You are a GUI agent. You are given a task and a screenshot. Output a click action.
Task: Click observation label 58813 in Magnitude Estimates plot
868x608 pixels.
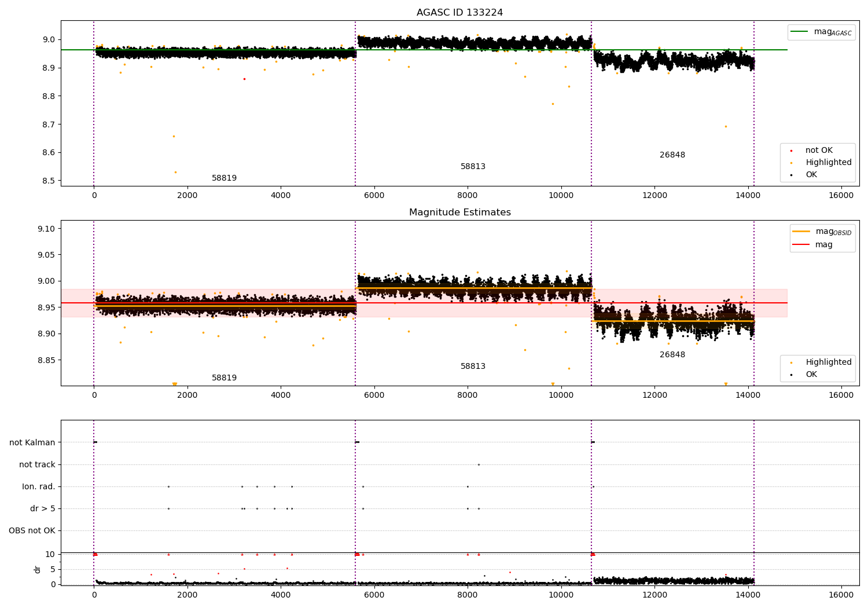473,367
